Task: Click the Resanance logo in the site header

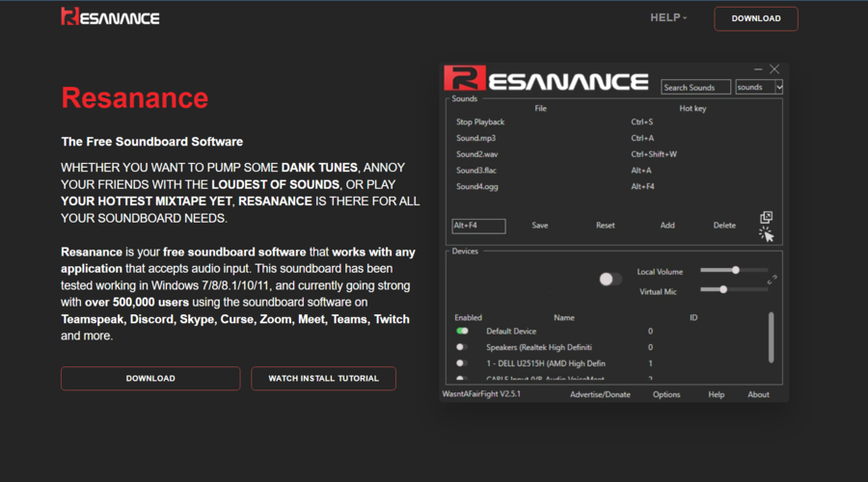Action: tap(110, 17)
